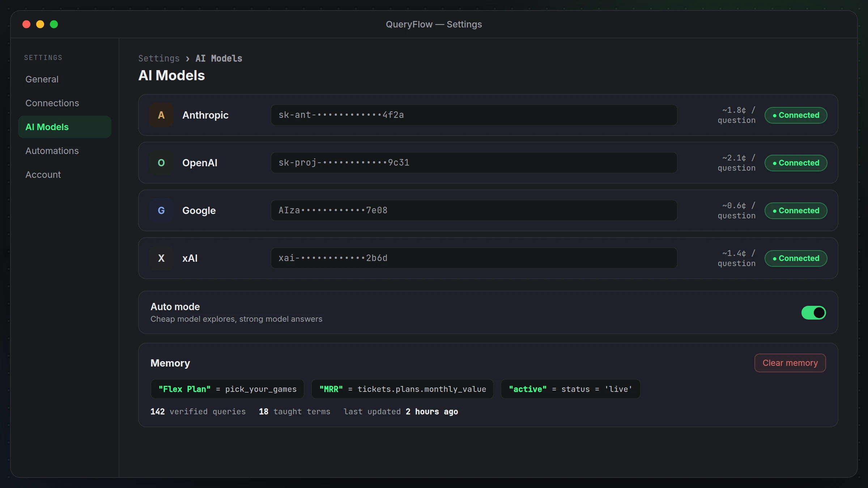This screenshot has width=868, height=488.
Task: Click the yellow minimize window button
Action: coord(40,24)
